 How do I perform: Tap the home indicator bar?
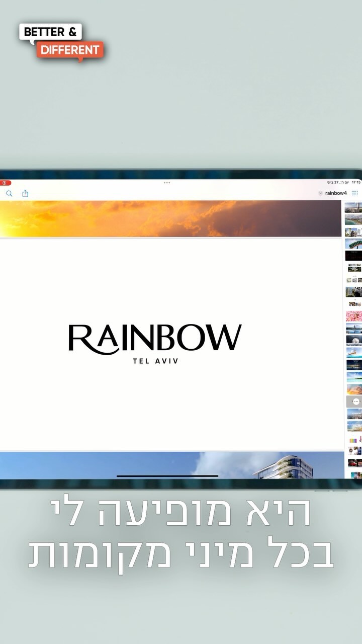click(167, 476)
